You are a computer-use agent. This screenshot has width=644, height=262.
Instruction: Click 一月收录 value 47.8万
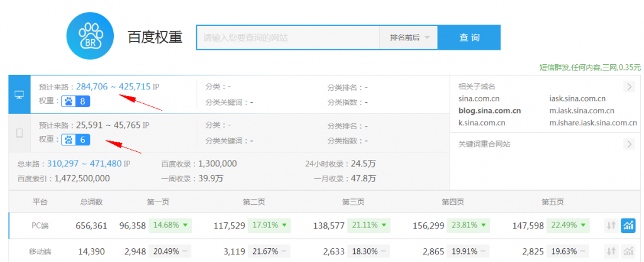[364, 178]
